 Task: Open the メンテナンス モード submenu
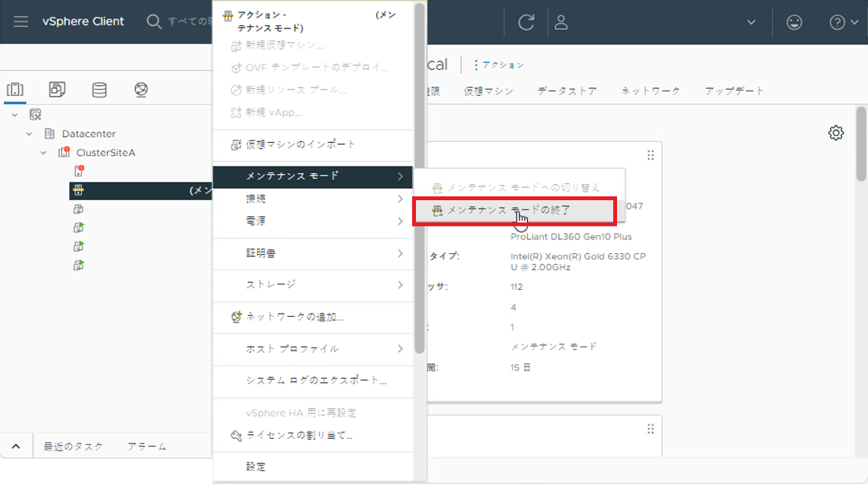[x=313, y=176]
